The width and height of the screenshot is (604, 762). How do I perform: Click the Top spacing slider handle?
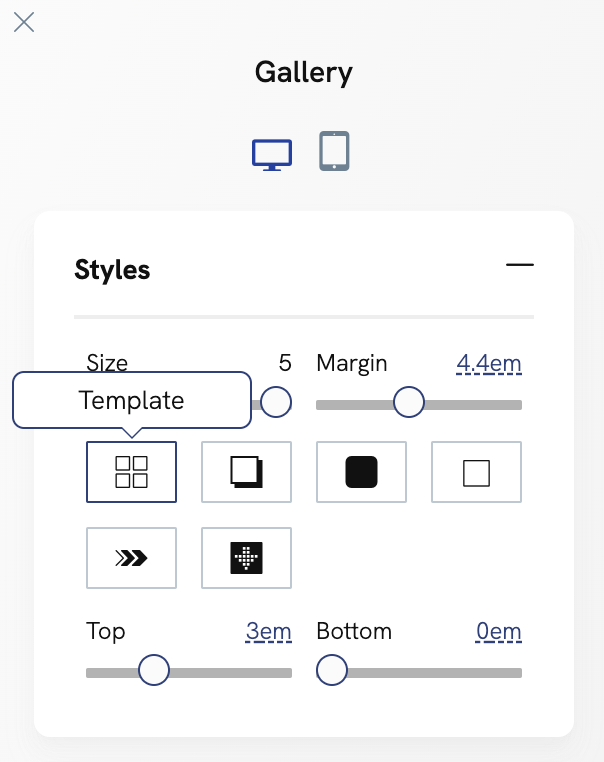pyautogui.click(x=154, y=670)
